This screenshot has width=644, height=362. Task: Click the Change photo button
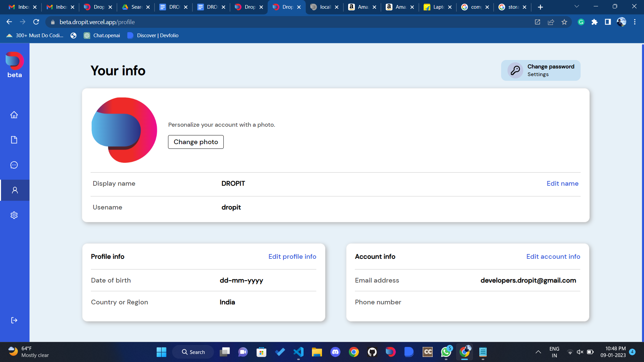(x=196, y=142)
